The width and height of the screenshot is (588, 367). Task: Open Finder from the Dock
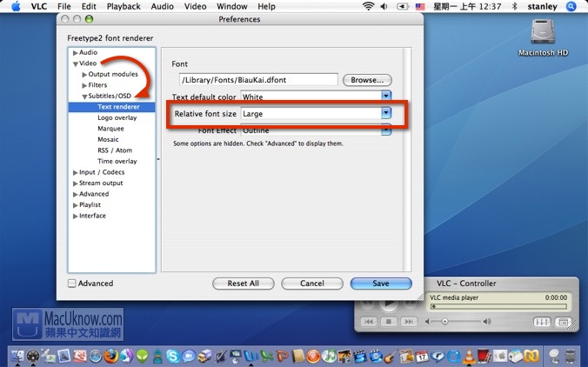[17, 356]
